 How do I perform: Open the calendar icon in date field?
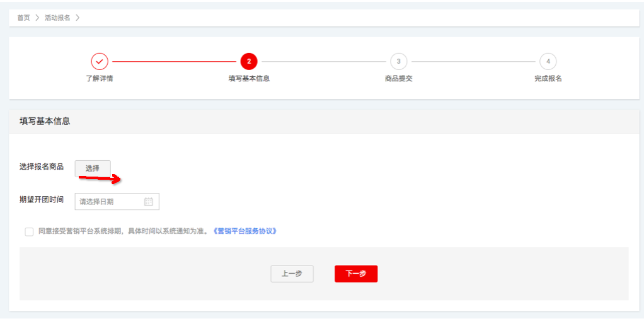point(149,202)
